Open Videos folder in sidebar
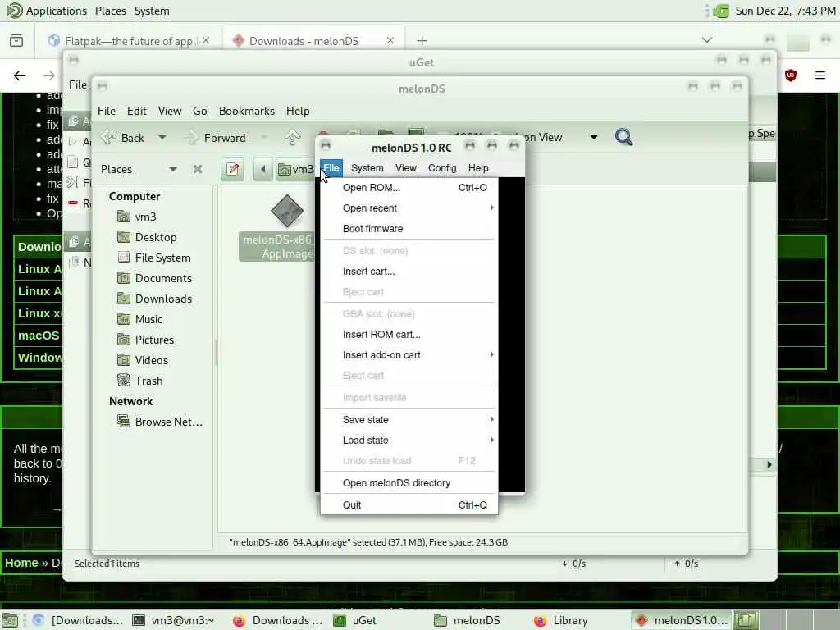This screenshot has height=630, width=840. pyautogui.click(x=153, y=360)
